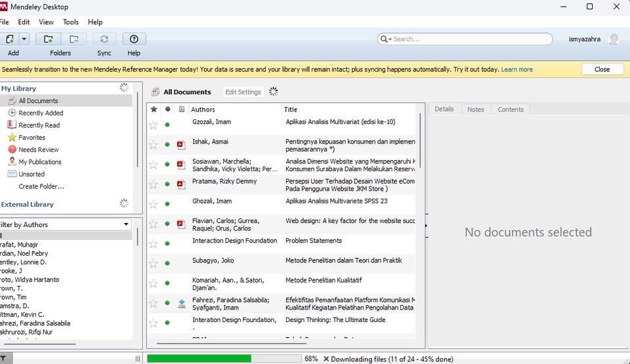This screenshot has width=630, height=364.
Task: Click the filter funnel icon in status bar
Action: pyautogui.click(x=4, y=359)
